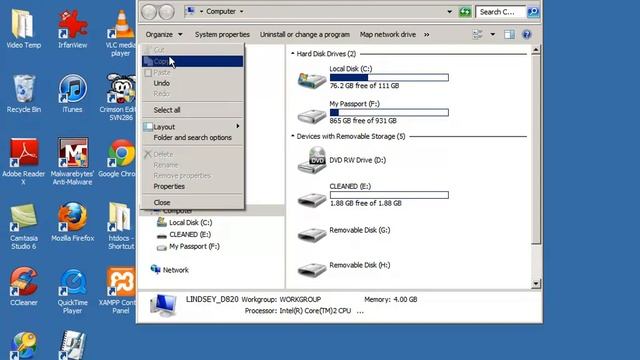Screen dimensions: 640x360
Task: Select the Removable Disk (G:) icon
Action: [x=312, y=234]
